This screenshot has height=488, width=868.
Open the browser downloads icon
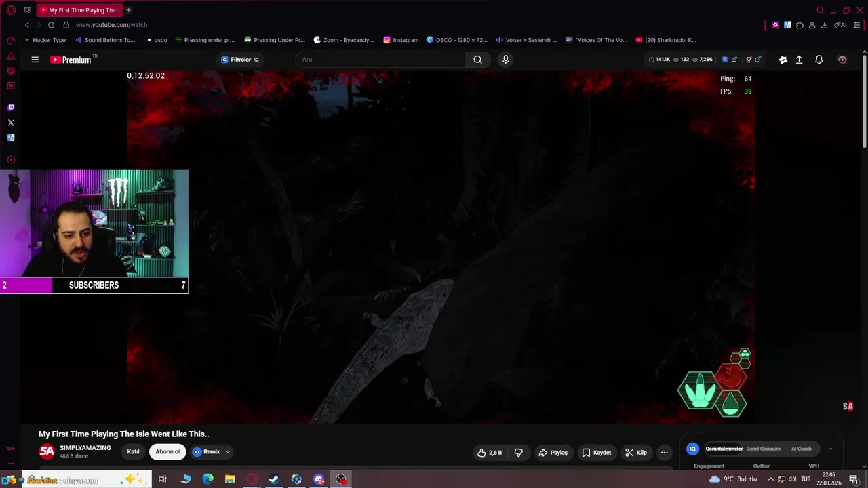(824, 25)
